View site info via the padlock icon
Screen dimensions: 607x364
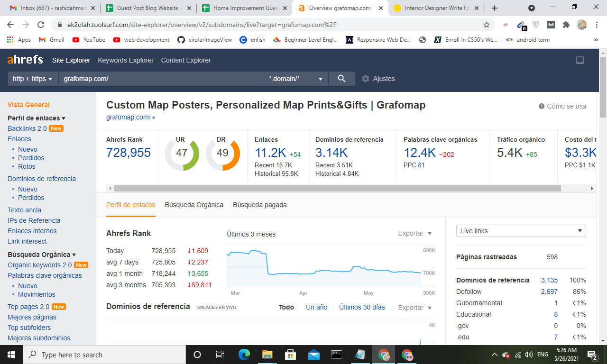60,25
